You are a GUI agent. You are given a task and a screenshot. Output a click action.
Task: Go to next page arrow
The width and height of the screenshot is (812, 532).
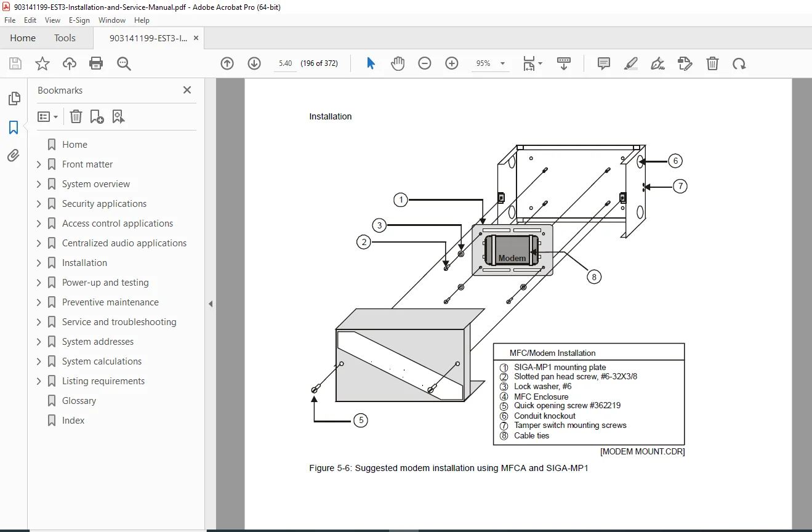(254, 63)
